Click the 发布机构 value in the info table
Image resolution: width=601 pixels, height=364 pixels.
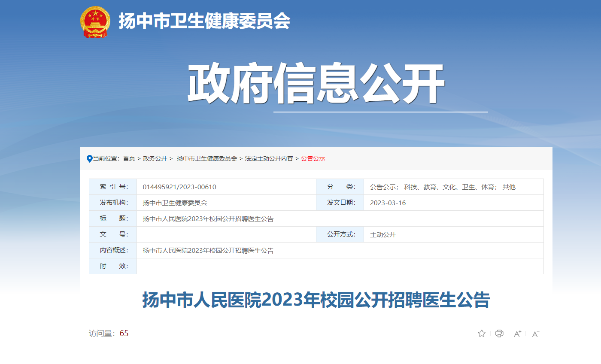[x=175, y=203]
